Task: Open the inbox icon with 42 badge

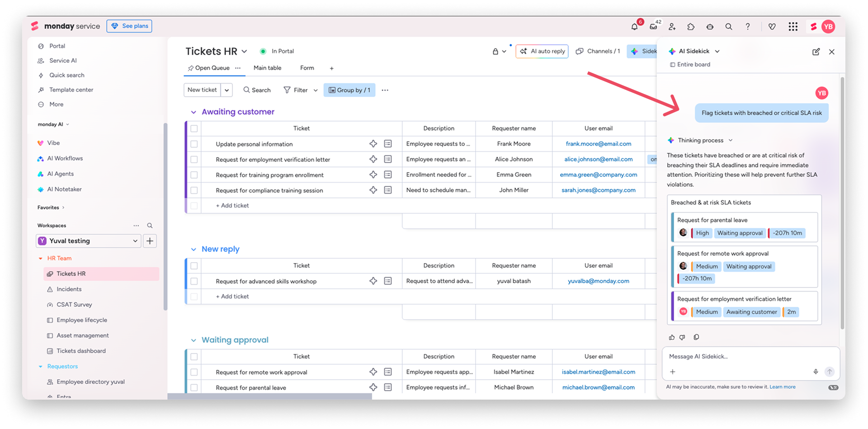Action: pos(653,27)
